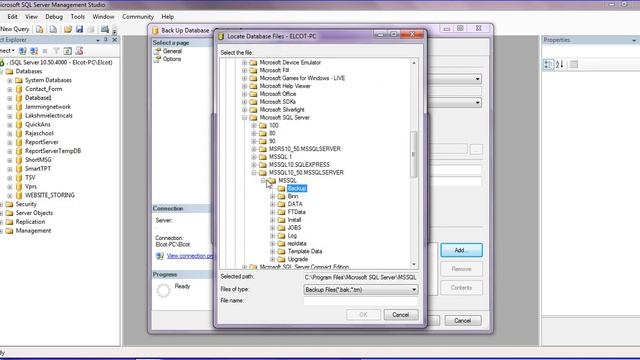Select the Template Data folder
The image size is (640, 360).
click(x=305, y=251)
